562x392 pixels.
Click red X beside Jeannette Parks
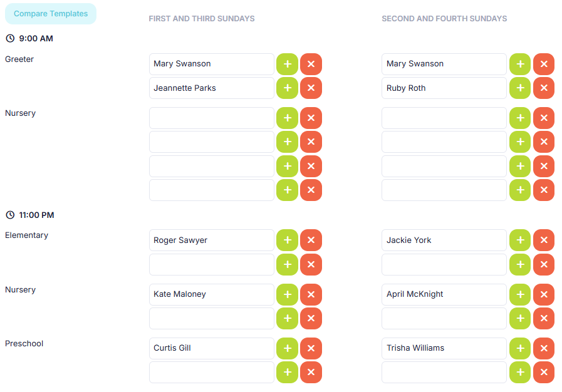click(x=311, y=88)
